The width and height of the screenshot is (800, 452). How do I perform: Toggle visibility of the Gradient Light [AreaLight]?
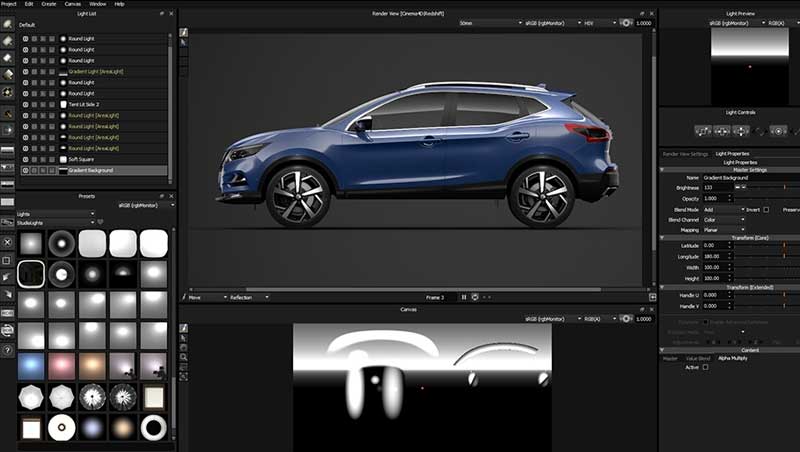coord(26,72)
